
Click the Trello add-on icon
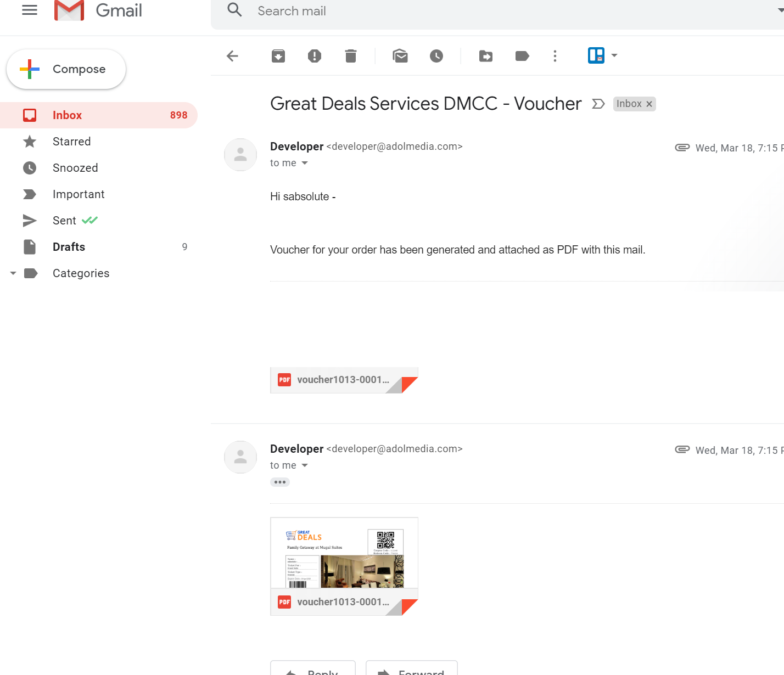click(596, 55)
